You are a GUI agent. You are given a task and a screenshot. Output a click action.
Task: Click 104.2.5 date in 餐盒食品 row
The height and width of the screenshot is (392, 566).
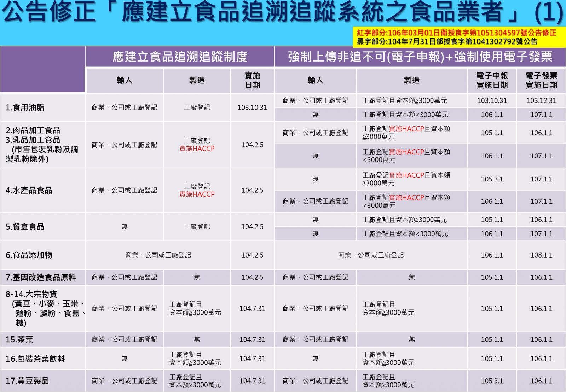pyautogui.click(x=252, y=227)
